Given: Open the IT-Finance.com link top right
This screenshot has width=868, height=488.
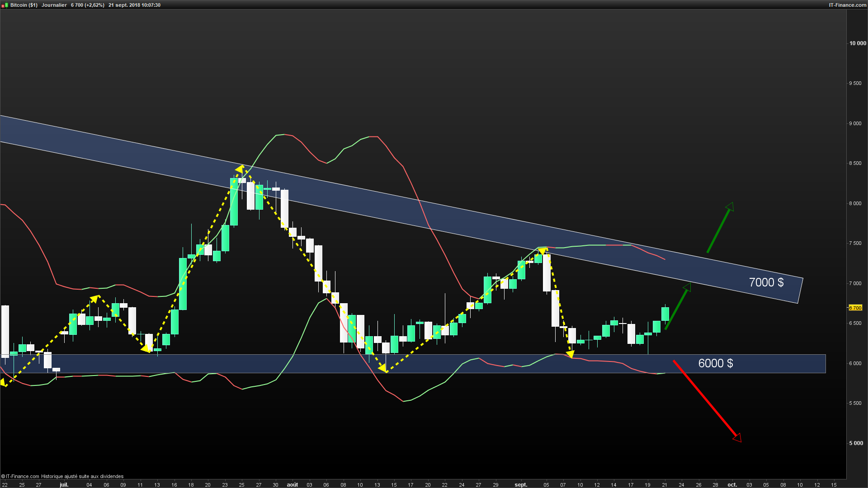Looking at the screenshot, I should [847, 5].
